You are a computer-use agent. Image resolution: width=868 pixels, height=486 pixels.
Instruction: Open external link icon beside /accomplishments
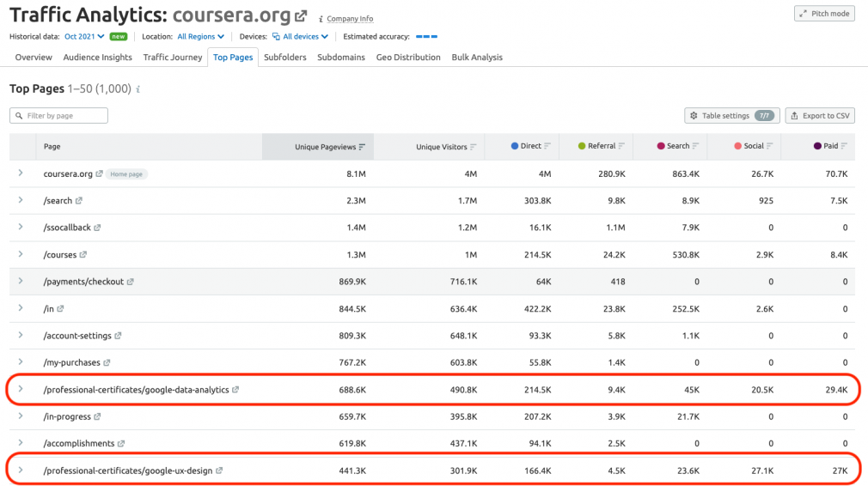coord(121,443)
